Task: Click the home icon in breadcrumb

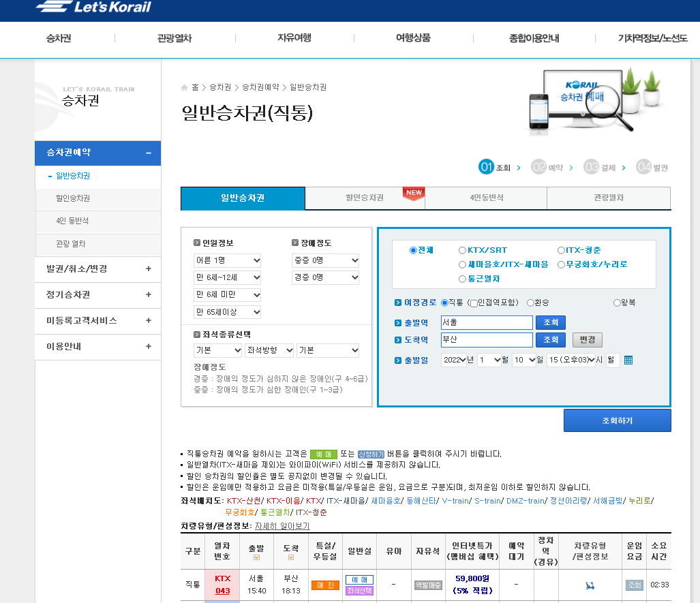Action: click(x=185, y=87)
